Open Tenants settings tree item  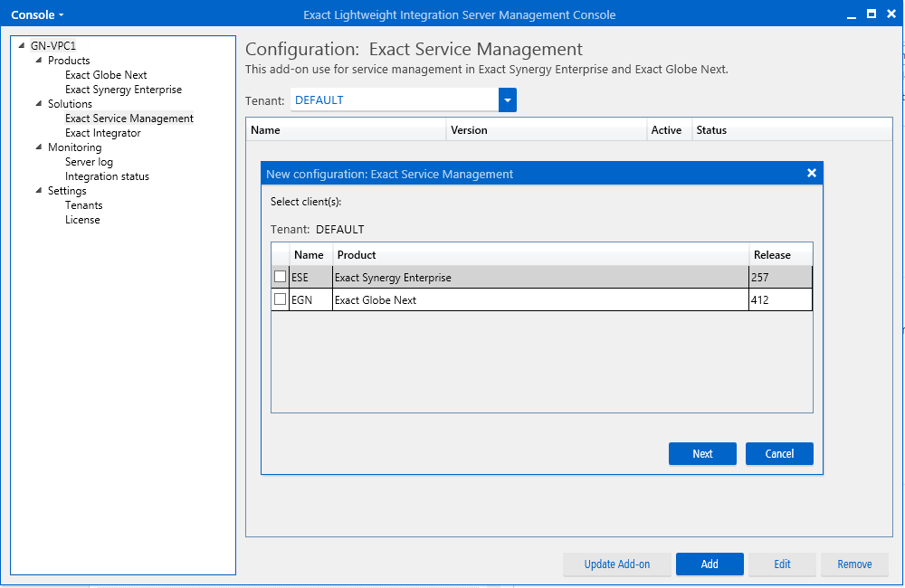click(x=83, y=204)
